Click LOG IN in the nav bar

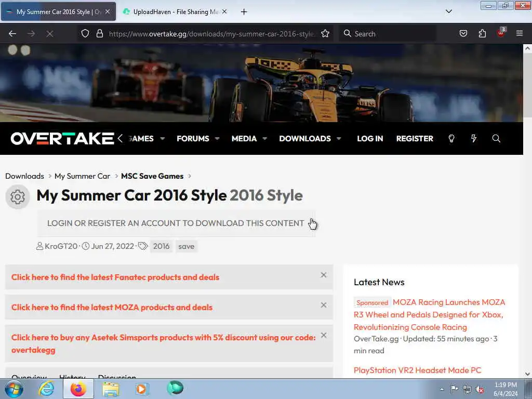370,138
